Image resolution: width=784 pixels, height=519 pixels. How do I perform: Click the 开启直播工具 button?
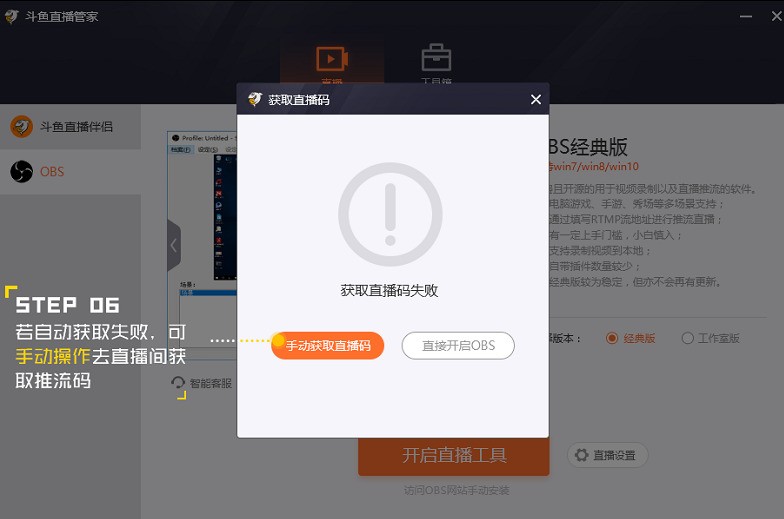454,456
